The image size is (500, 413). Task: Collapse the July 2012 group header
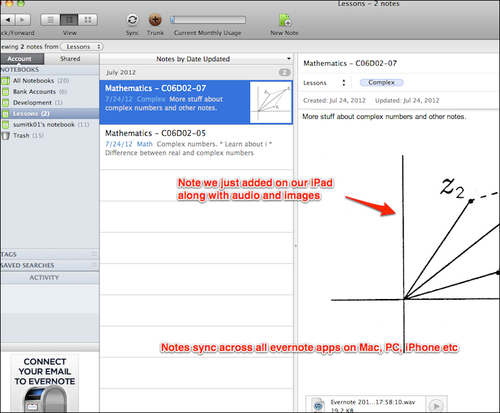click(196, 72)
